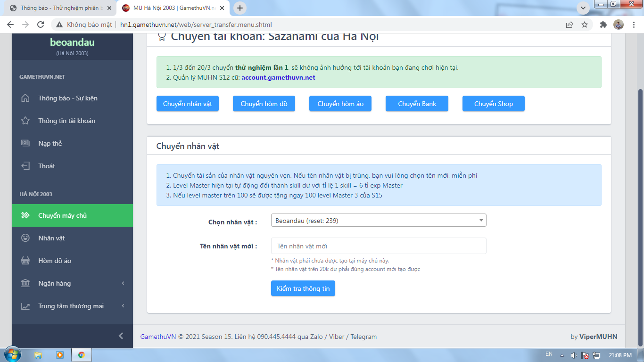This screenshot has width=644, height=362.
Task: Bookmark this page with the star icon
Action: [x=585, y=25]
